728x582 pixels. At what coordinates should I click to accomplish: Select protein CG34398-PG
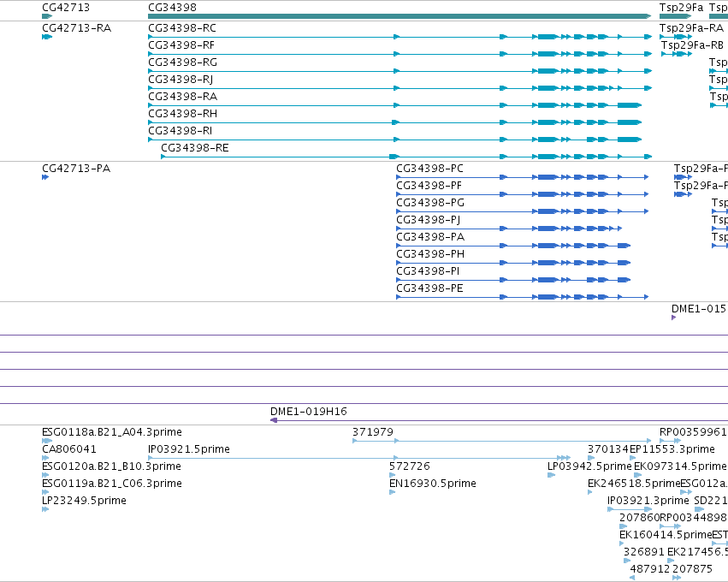(430, 203)
